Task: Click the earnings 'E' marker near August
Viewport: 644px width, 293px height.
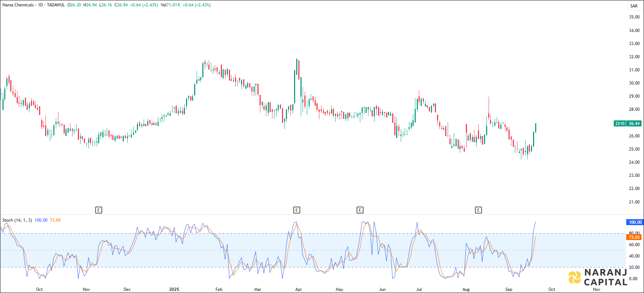Action: [x=478, y=210]
